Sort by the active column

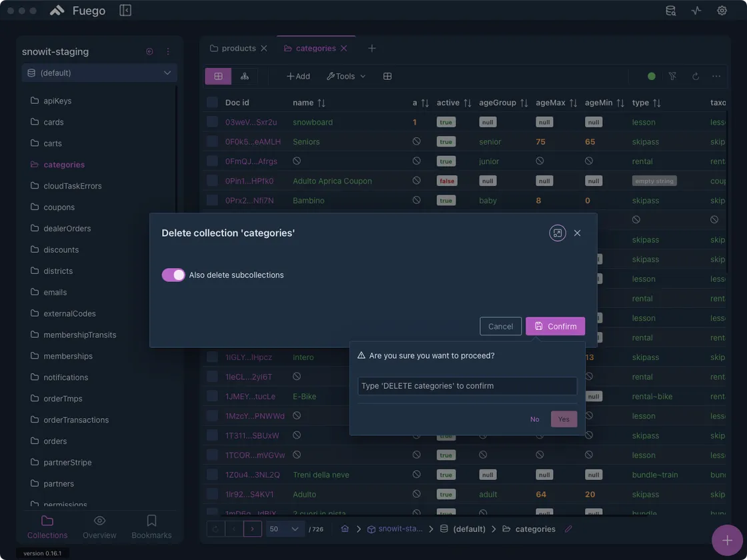(468, 103)
